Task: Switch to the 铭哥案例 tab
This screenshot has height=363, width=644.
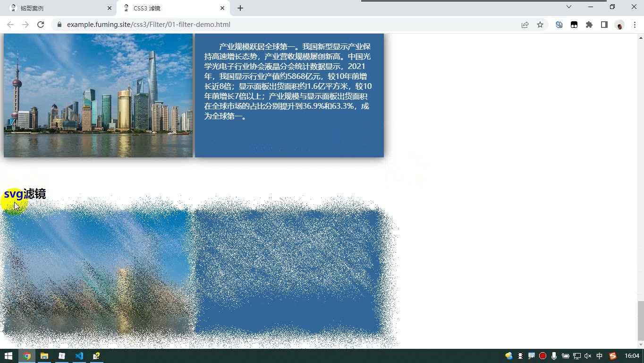Action: tap(59, 8)
